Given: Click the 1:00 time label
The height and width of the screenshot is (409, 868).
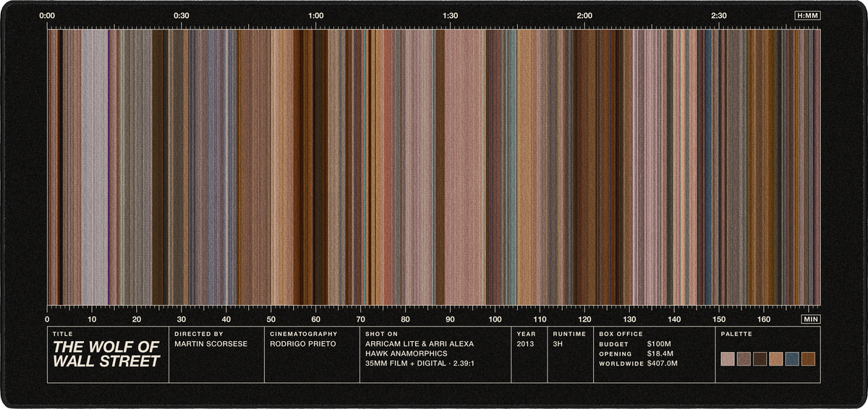Looking at the screenshot, I should (316, 15).
